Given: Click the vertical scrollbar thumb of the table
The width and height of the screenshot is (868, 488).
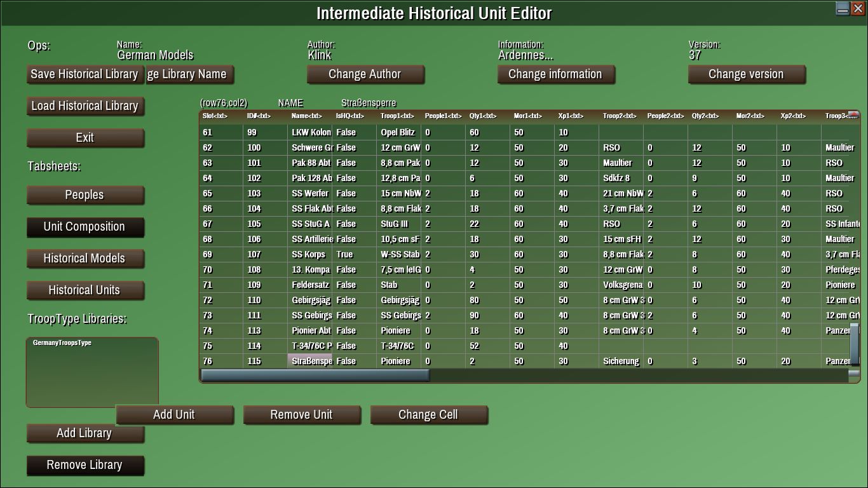Looking at the screenshot, I should click(x=854, y=343).
